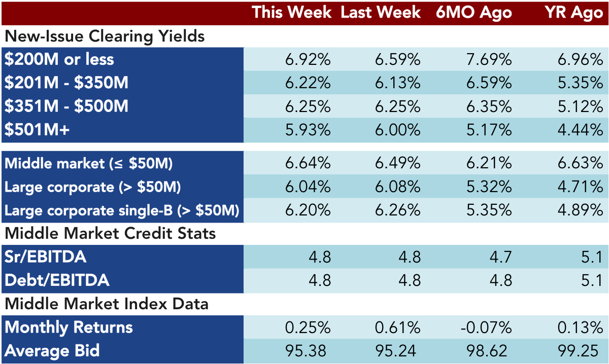Select the $351M - $500M row label
This screenshot has height=364, width=609.
(x=66, y=106)
